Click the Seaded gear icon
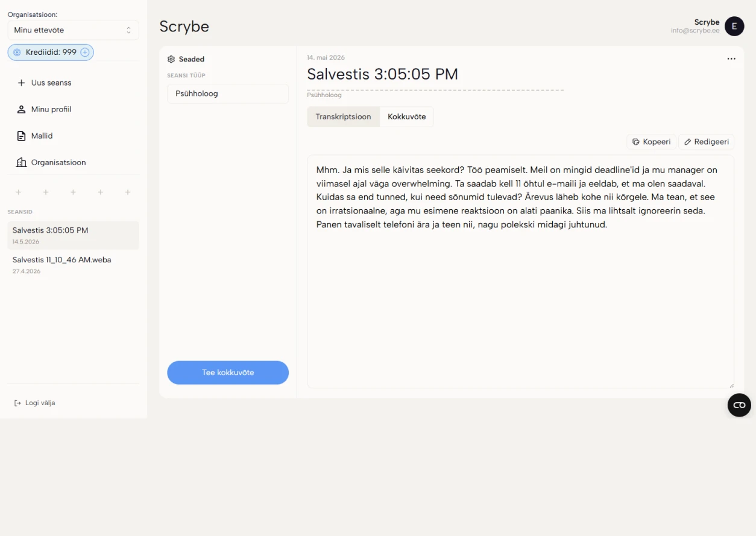 tap(171, 59)
